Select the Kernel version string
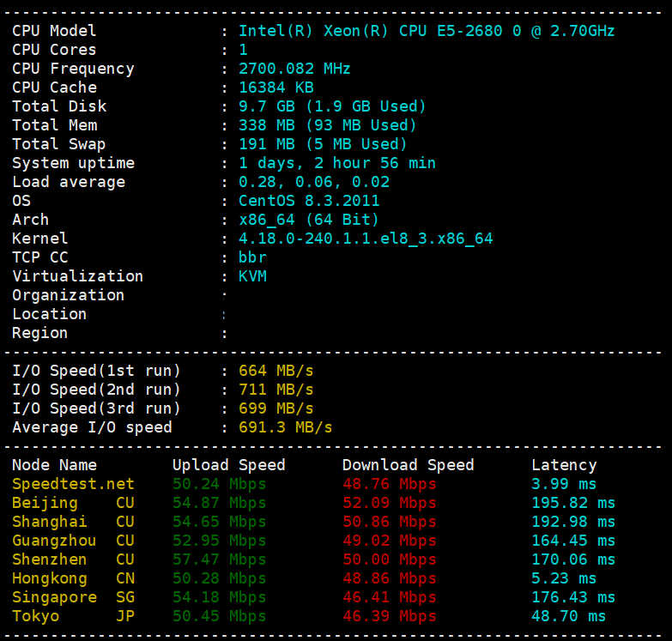 (x=366, y=239)
